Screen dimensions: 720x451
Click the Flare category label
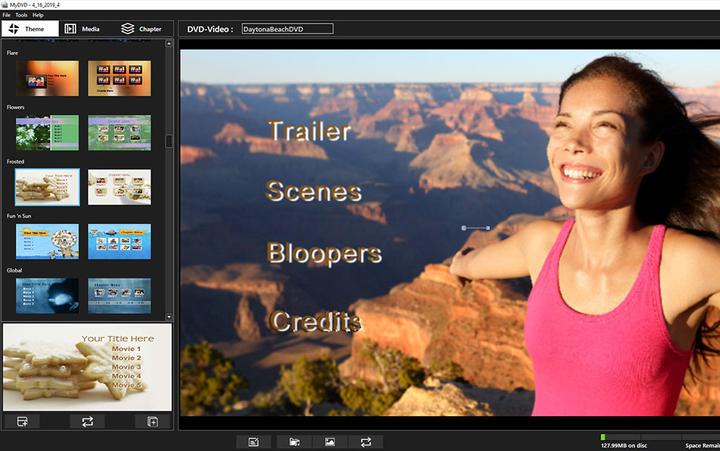[12, 53]
